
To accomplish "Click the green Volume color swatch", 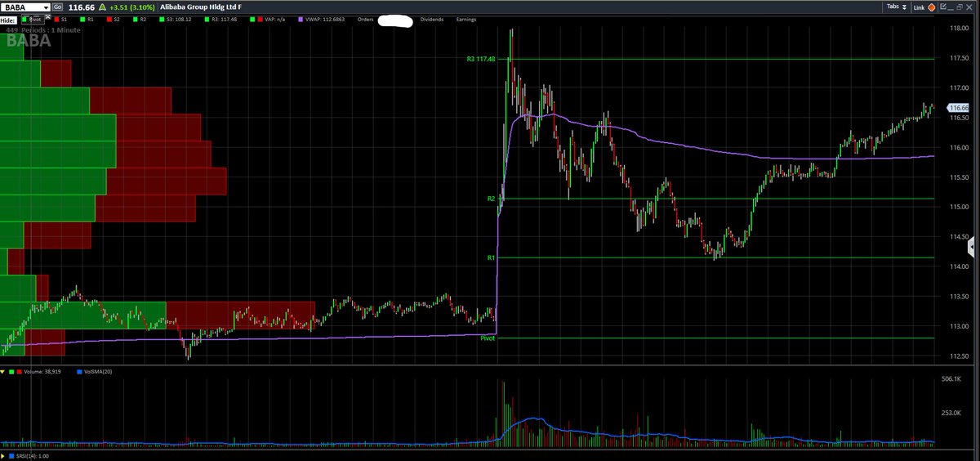I will [x=11, y=372].
